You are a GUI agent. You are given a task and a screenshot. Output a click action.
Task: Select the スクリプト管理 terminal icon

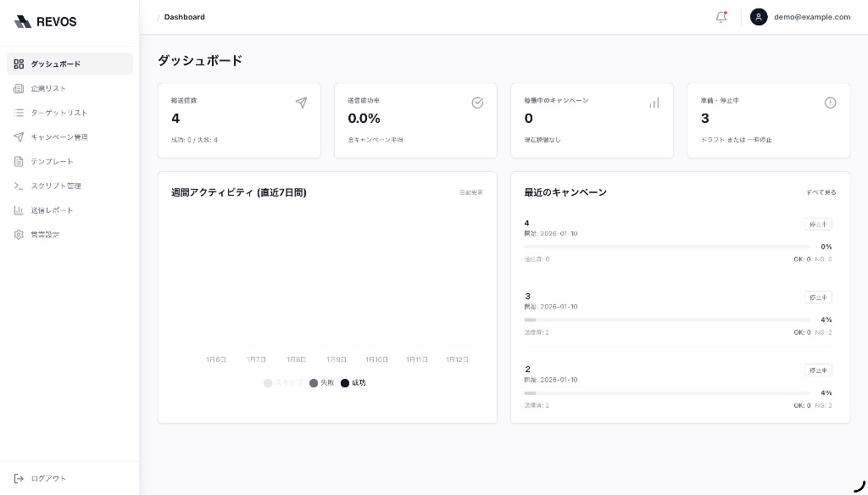tap(19, 186)
